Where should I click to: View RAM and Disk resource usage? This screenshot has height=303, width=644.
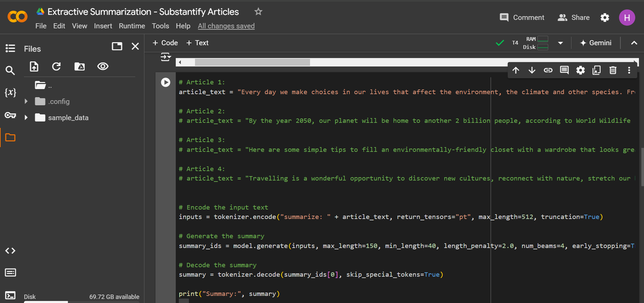pos(535,43)
